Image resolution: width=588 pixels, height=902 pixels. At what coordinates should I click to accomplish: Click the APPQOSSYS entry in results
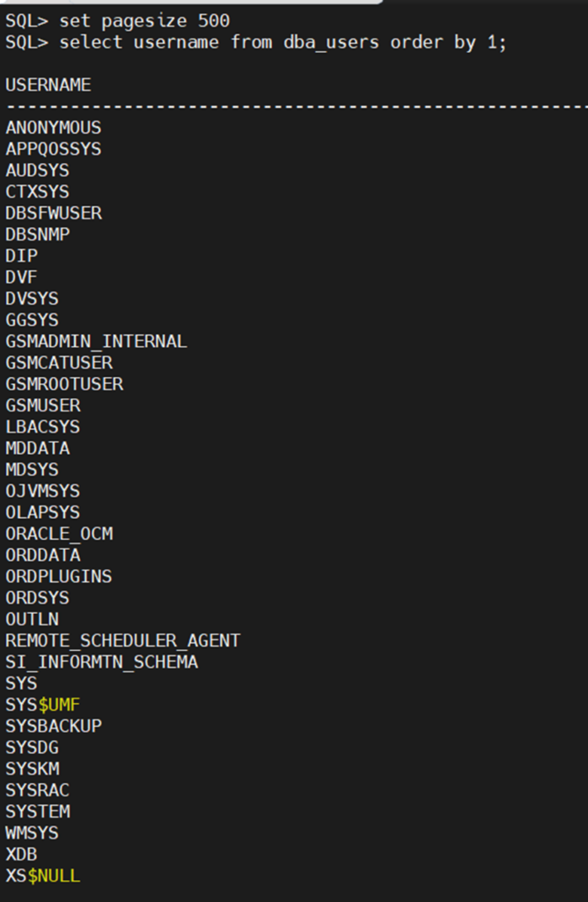pos(54,149)
